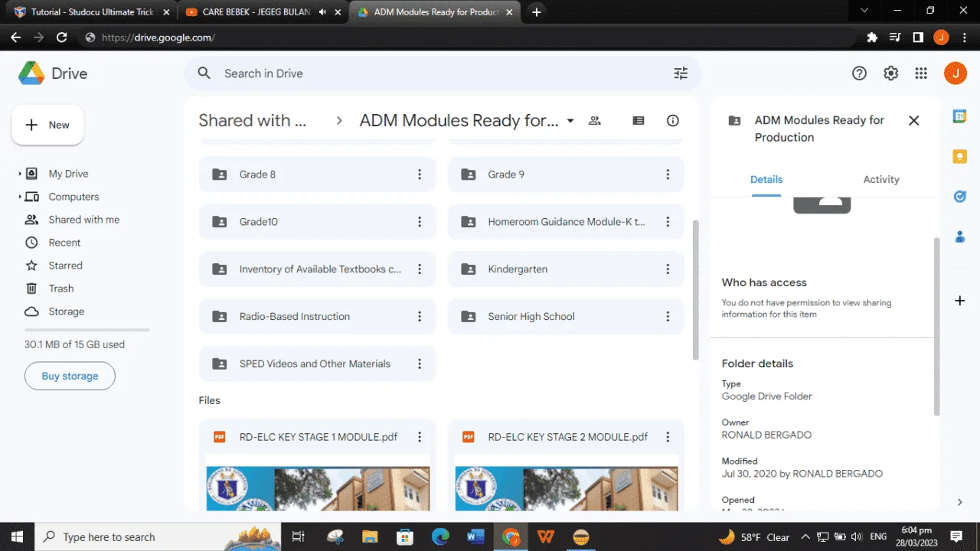This screenshot has height=551, width=980.
Task: Switch to the Activity tab
Action: [881, 179]
